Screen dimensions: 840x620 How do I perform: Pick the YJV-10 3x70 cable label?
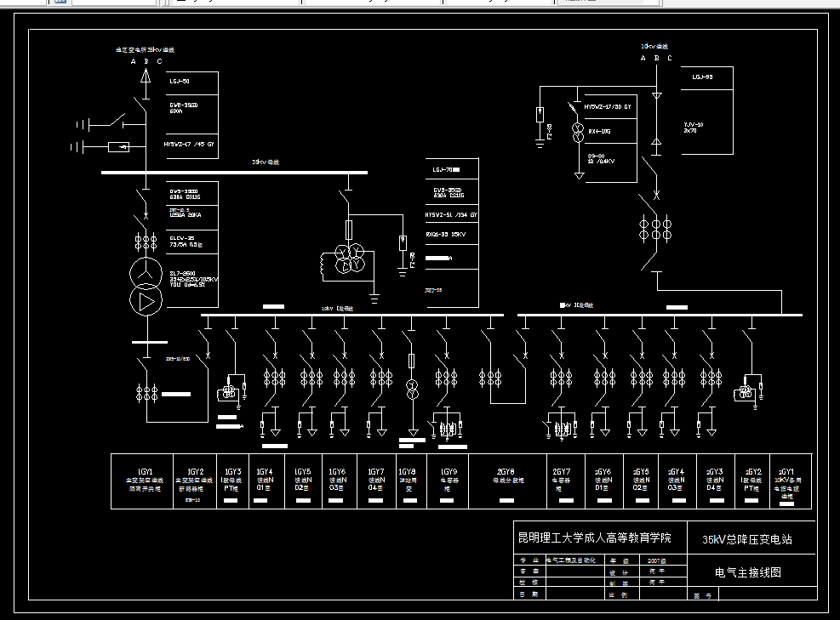tap(694, 128)
